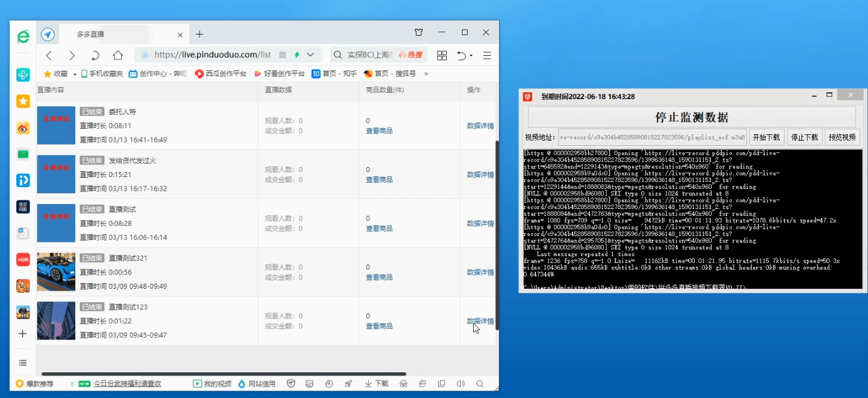Click the browser forward arrow

click(72, 55)
